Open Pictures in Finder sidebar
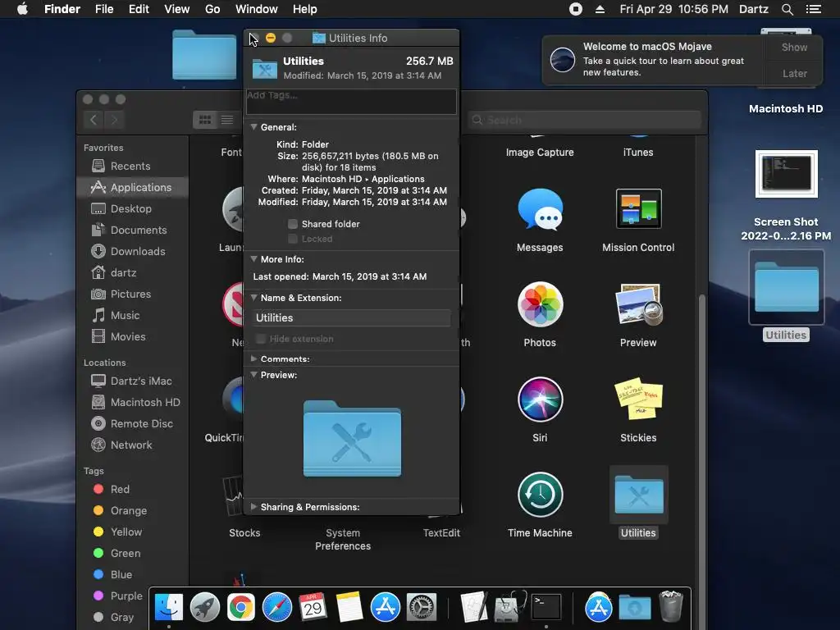The height and width of the screenshot is (630, 840). [x=130, y=294]
